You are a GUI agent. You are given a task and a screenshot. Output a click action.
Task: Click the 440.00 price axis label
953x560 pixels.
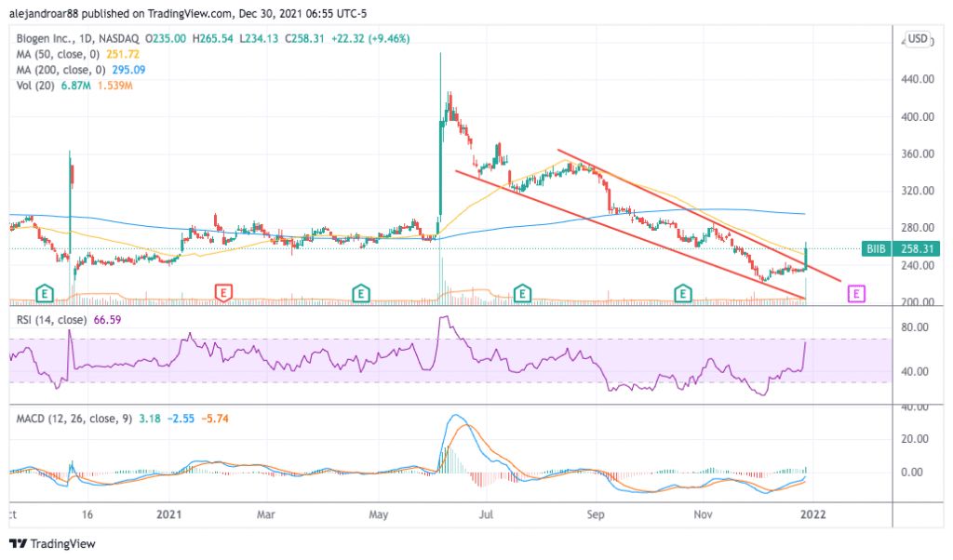pos(918,79)
